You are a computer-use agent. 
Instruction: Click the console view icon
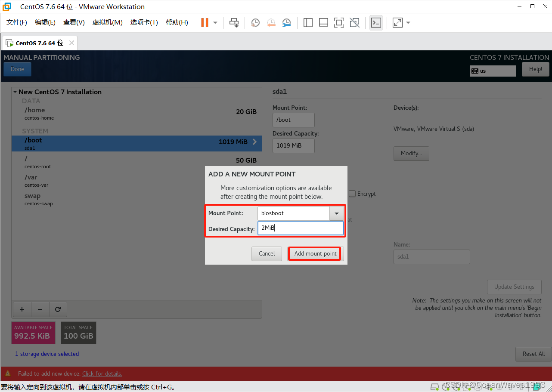376,22
